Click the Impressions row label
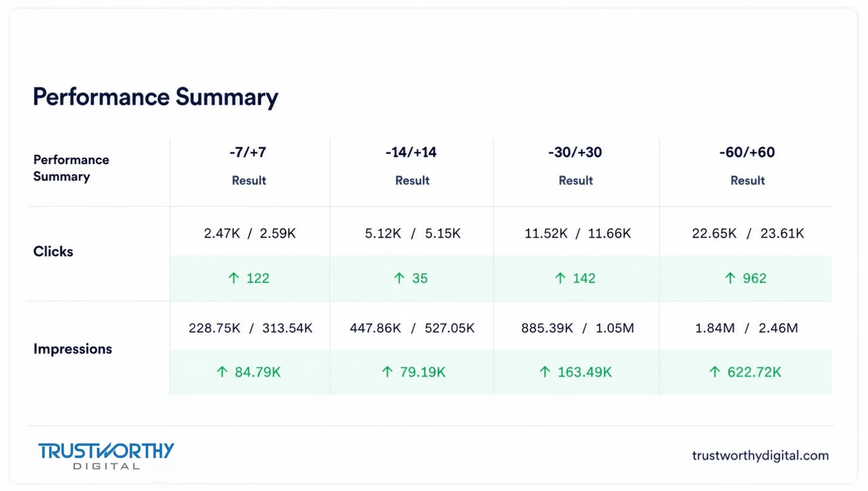Screen dimensions: 868x491 pyautogui.click(x=72, y=349)
